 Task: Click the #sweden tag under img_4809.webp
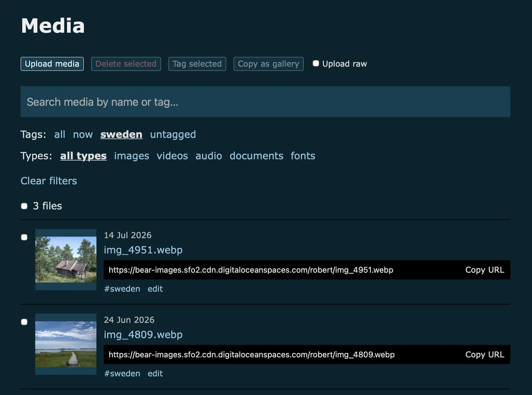click(x=122, y=373)
